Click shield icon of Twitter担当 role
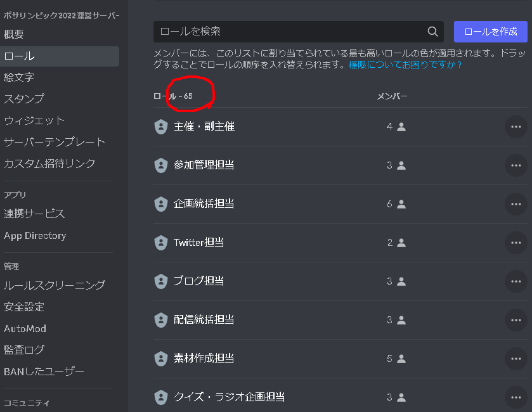532x412 pixels. pyautogui.click(x=161, y=243)
